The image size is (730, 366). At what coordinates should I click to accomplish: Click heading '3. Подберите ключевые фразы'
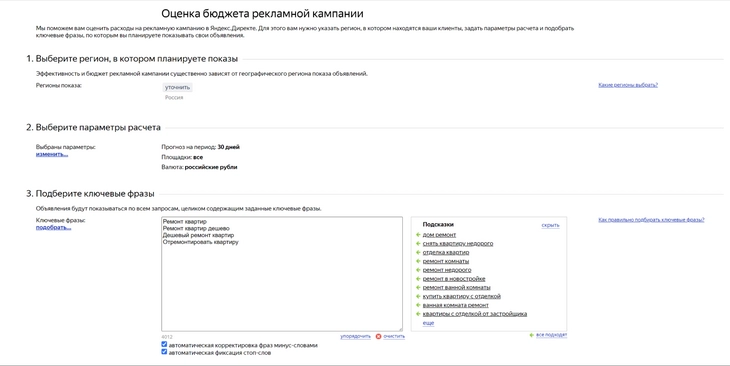coord(90,194)
